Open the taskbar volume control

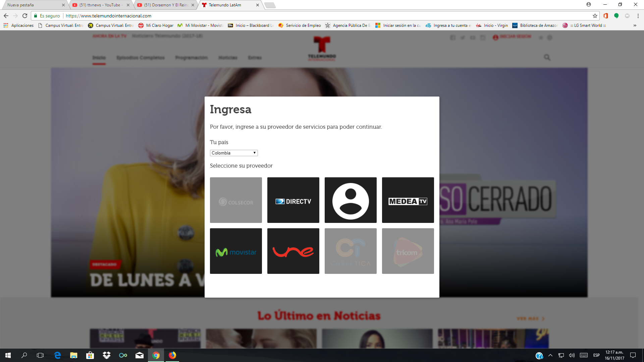pos(572,355)
